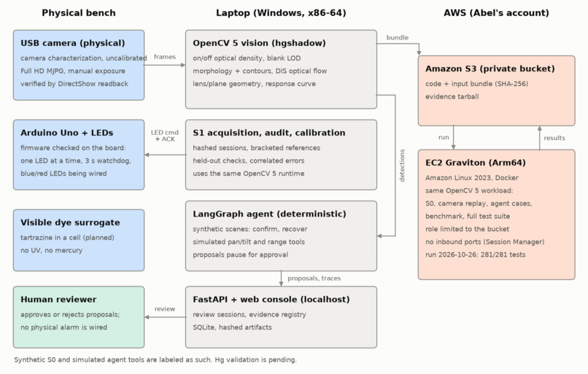Viewport: 588px width, 374px height.
Task: Click 'hashed sessions, bracketed references' line
Action: pyautogui.click(x=257, y=148)
